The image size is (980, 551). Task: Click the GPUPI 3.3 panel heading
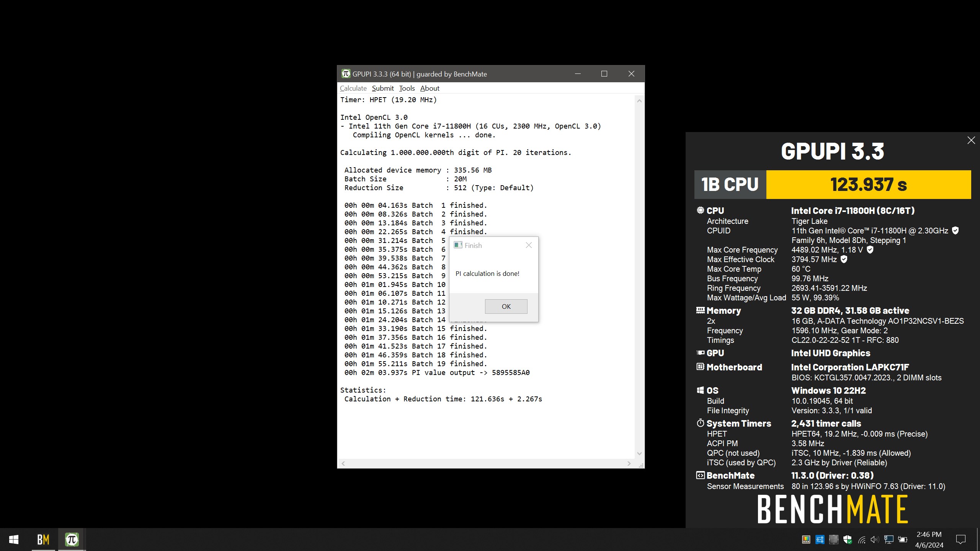point(832,151)
